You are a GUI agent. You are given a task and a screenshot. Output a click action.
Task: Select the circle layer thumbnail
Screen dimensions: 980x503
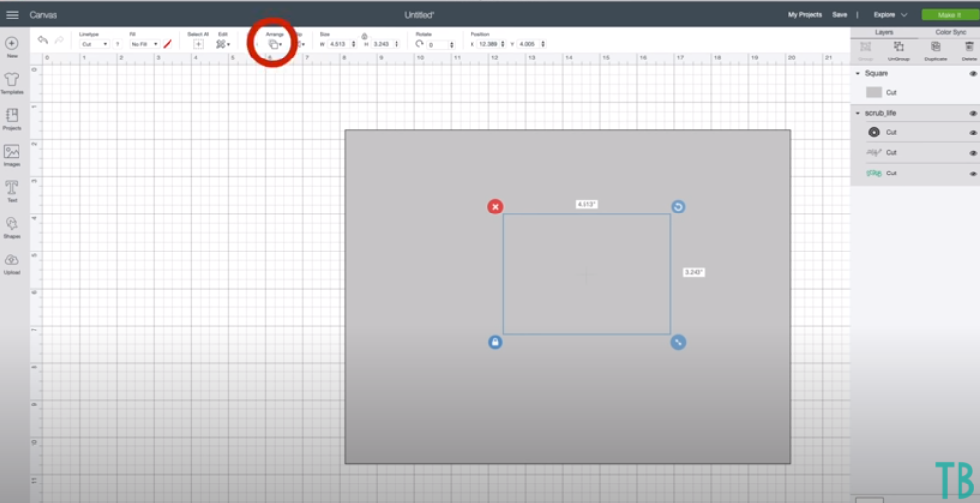click(874, 132)
